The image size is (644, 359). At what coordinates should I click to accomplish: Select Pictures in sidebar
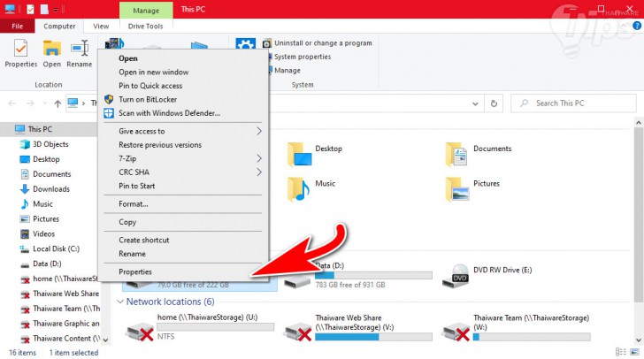tap(46, 219)
